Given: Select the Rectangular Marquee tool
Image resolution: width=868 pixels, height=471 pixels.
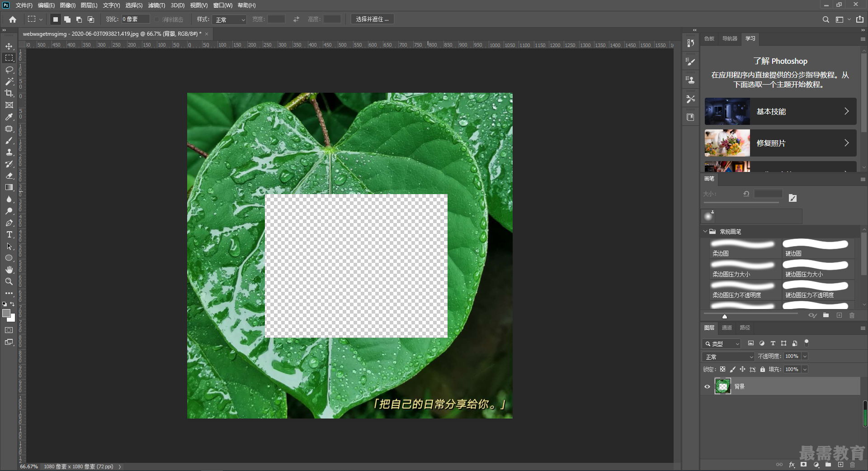Looking at the screenshot, I should [9, 58].
